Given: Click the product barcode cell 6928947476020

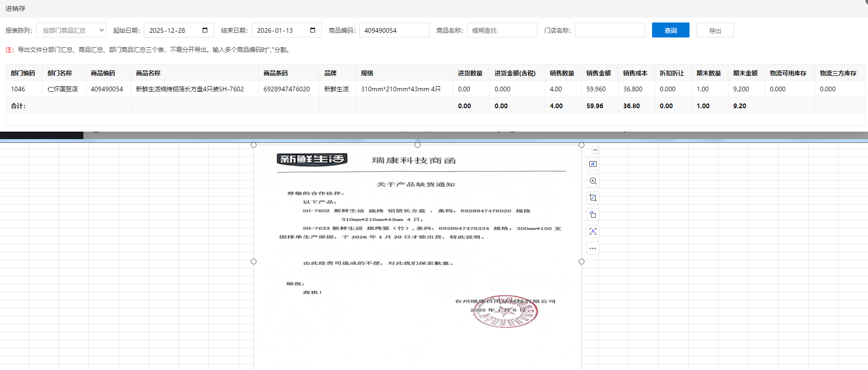Looking at the screenshot, I should coord(287,89).
